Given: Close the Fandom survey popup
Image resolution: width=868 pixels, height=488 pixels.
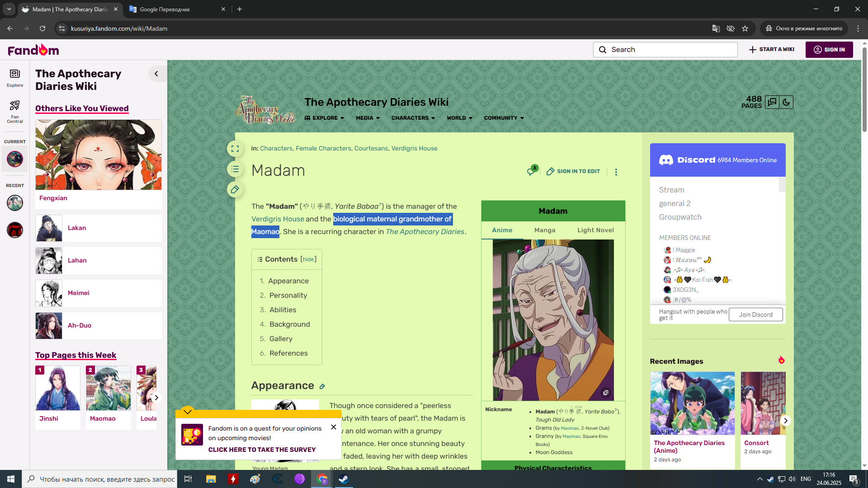Looking at the screenshot, I should [334, 427].
